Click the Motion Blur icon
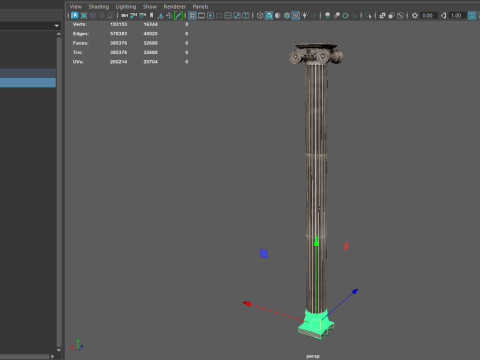This screenshot has width=480, height=360. [x=337, y=15]
